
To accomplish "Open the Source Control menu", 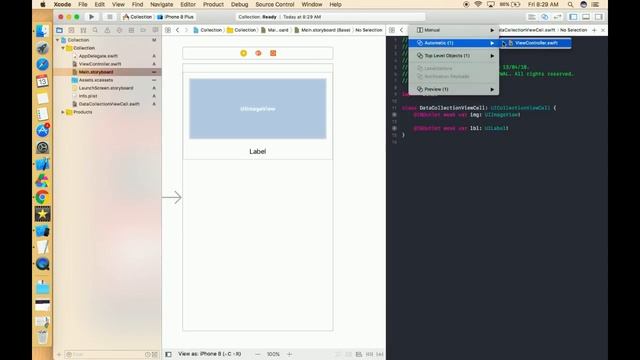I will click(x=275, y=4).
